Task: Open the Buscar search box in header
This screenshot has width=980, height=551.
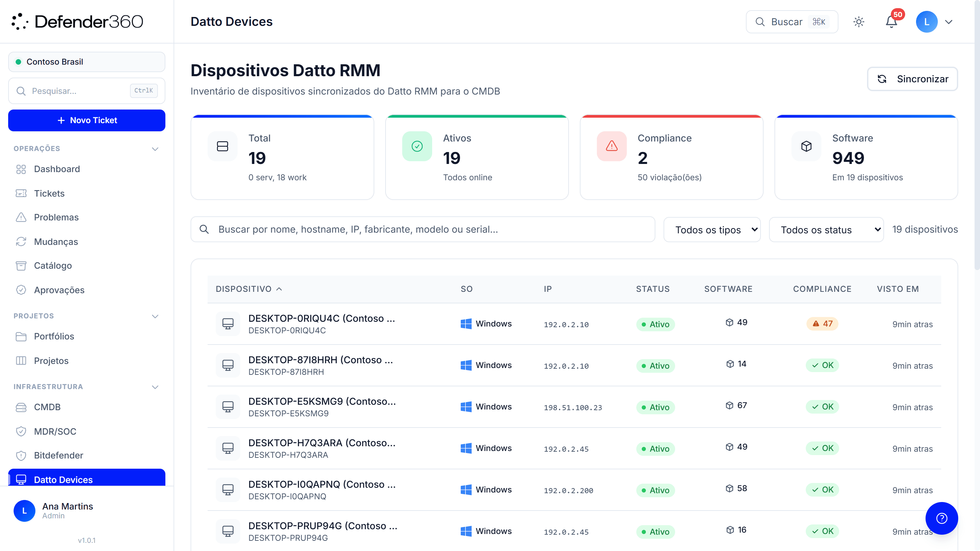Action: pos(792,22)
